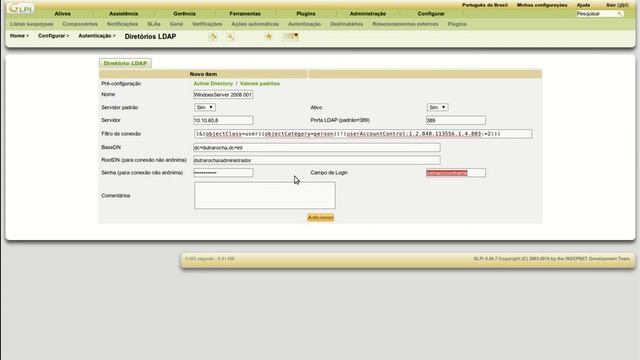
Task: Open the Ativo dropdown
Action: click(437, 107)
